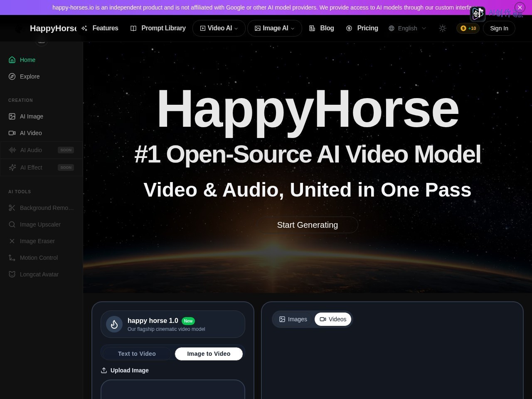Click the Longcat Avatar mask icon
This screenshot has height=399, width=532.
pyautogui.click(x=12, y=274)
